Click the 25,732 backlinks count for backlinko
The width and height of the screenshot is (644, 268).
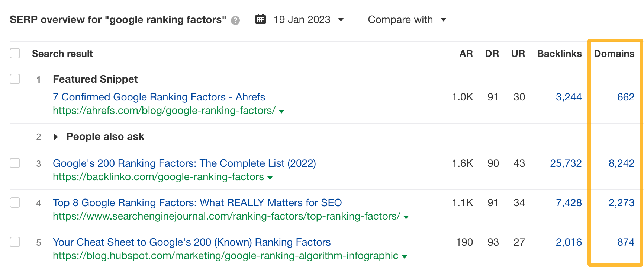pyautogui.click(x=566, y=163)
